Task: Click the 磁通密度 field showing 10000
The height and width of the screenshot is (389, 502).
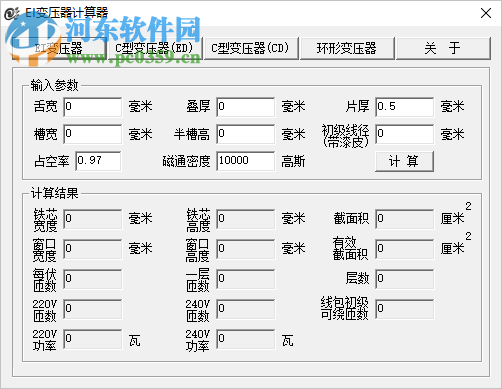Action: (x=246, y=161)
